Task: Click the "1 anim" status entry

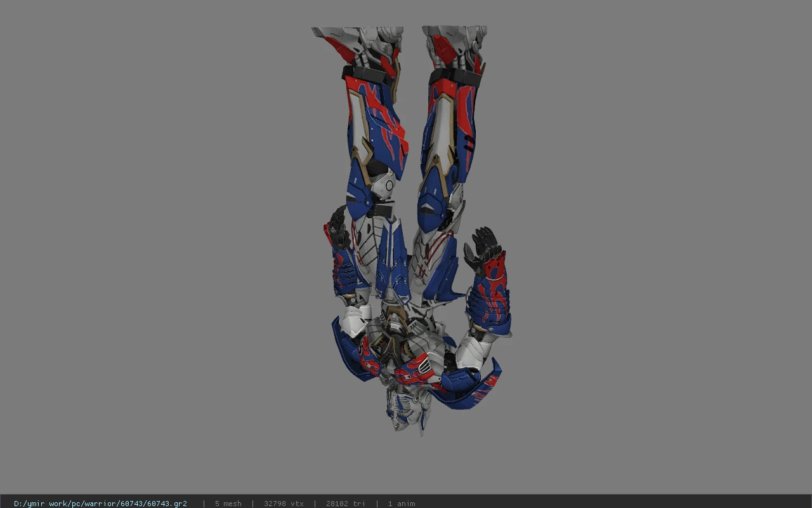Action: (402, 504)
